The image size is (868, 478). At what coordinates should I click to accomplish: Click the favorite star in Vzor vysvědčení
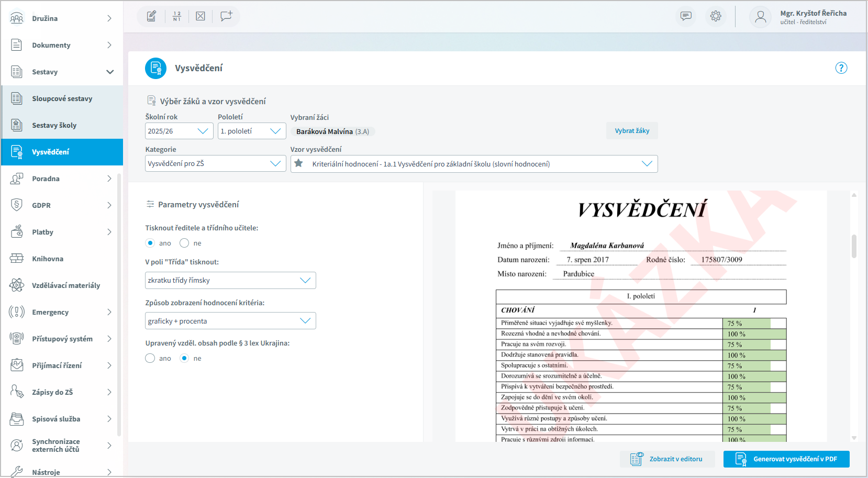tap(299, 163)
